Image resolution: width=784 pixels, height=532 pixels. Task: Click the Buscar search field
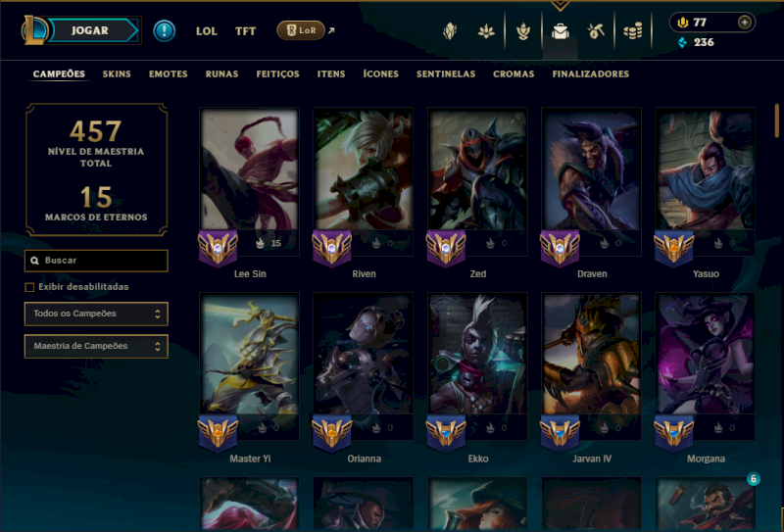pyautogui.click(x=96, y=261)
